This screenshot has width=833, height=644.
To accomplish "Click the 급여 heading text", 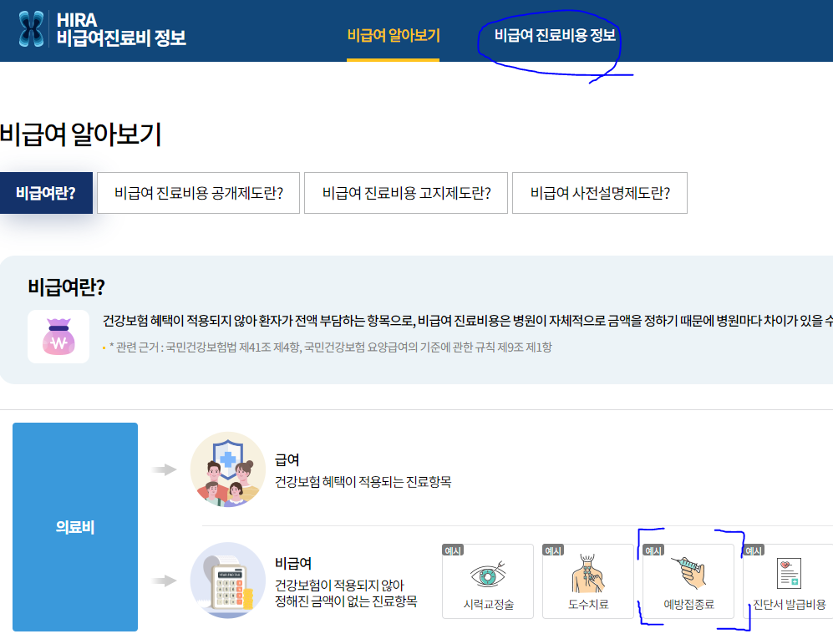I will pyautogui.click(x=287, y=459).
